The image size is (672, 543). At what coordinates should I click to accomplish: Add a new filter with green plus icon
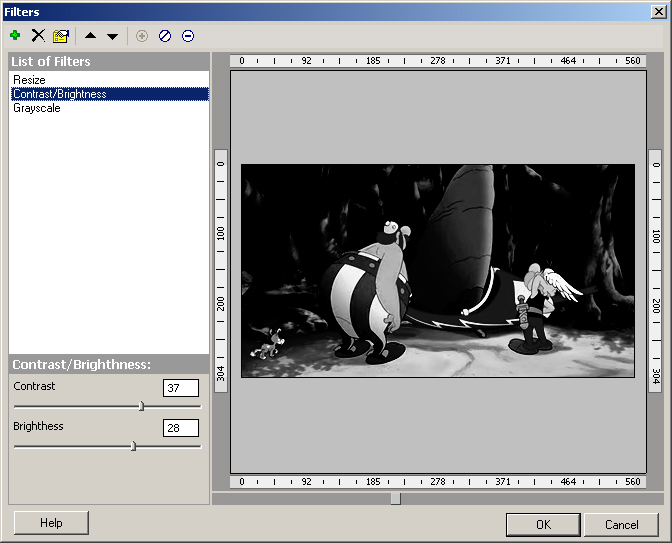(15, 36)
